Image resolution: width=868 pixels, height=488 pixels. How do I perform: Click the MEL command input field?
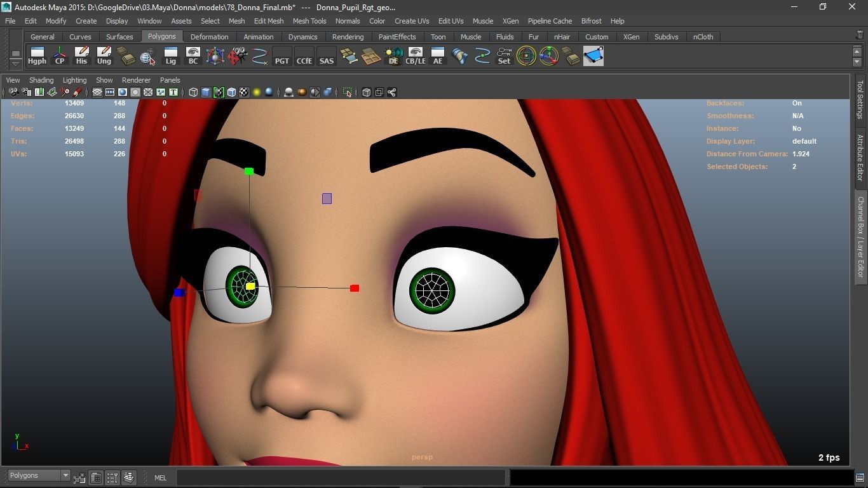[341, 477]
